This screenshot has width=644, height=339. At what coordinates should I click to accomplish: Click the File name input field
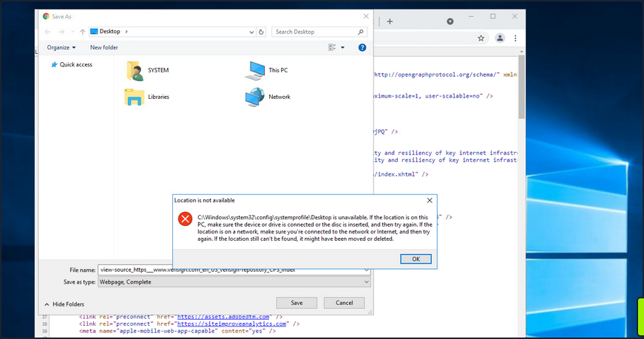(x=230, y=270)
